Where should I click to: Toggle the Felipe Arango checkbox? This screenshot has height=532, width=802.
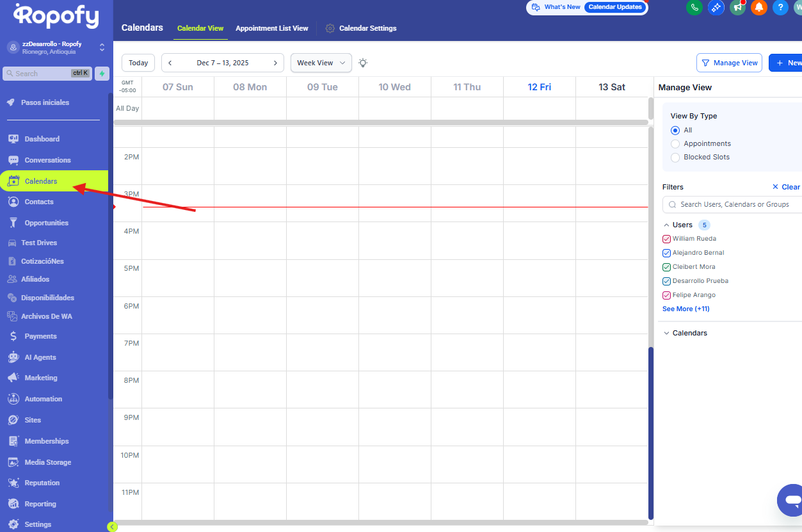coord(666,295)
